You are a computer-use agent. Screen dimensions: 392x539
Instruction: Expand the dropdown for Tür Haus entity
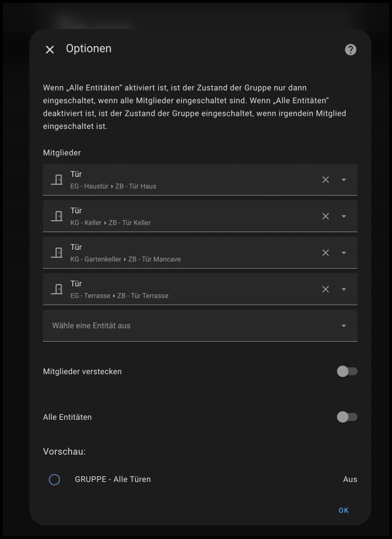(x=344, y=180)
